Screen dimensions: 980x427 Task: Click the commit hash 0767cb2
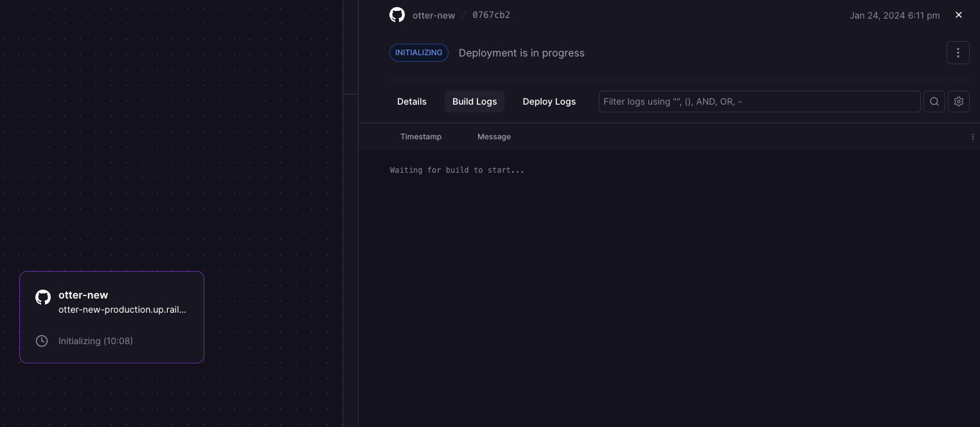[x=491, y=15]
